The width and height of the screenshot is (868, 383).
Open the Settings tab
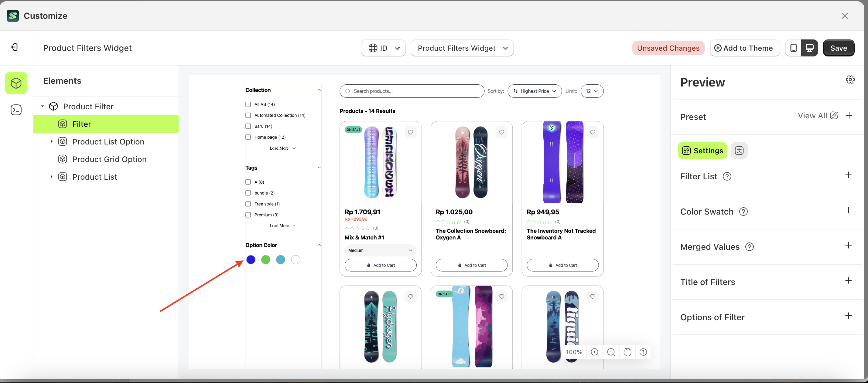coord(702,151)
